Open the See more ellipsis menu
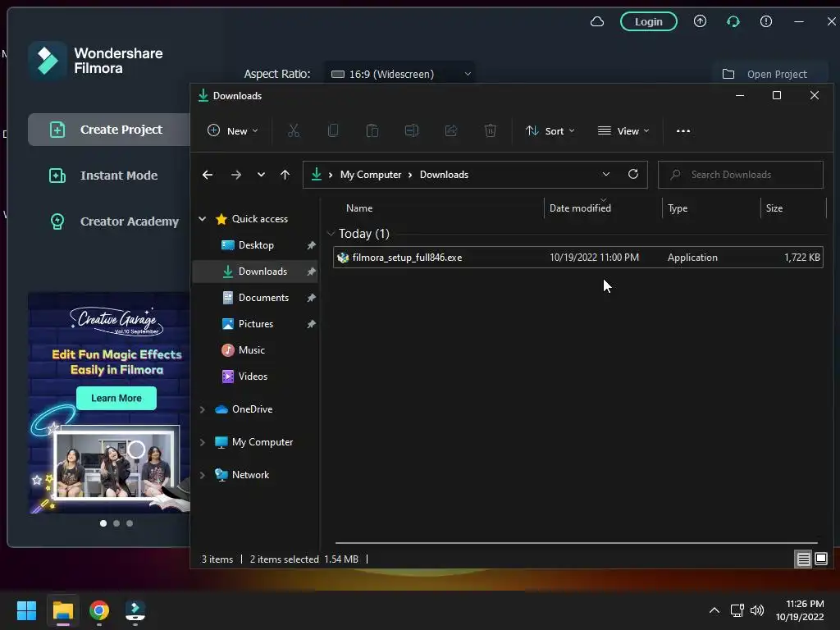The height and width of the screenshot is (630, 840). (683, 130)
